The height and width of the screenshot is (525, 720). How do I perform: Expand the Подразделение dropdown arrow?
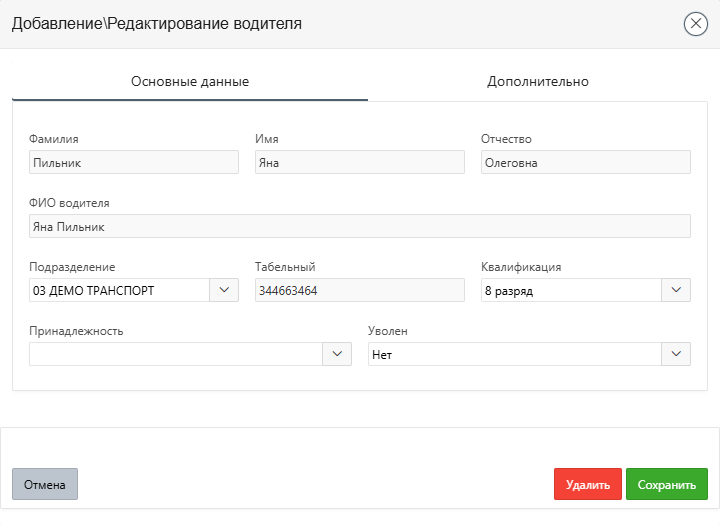[223, 290]
